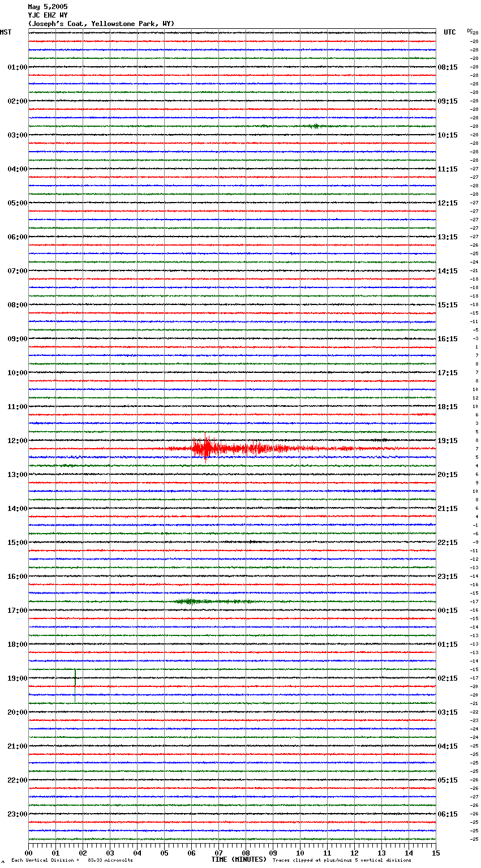Click the 12:15 UTC time label
Screen dimensions: 481x868
coord(448,203)
